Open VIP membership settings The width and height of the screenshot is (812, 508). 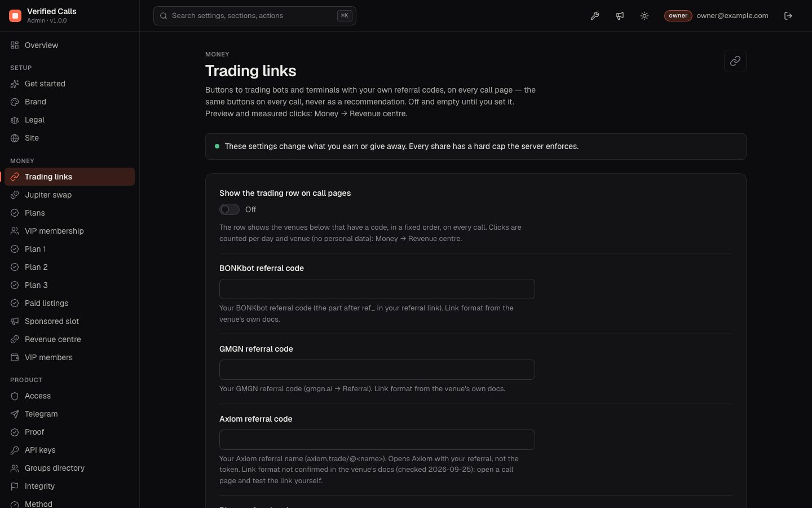pos(69,231)
